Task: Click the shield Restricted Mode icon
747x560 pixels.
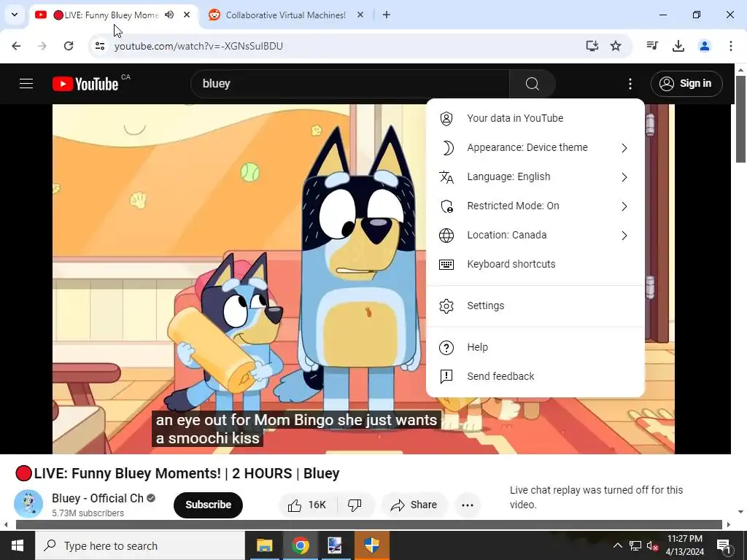Action: pos(446,206)
